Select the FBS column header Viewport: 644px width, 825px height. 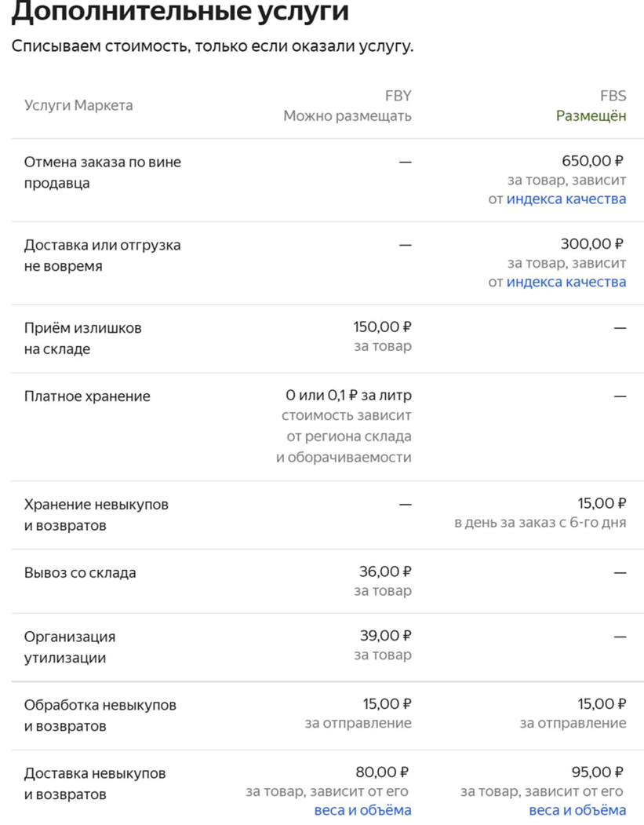tap(613, 96)
